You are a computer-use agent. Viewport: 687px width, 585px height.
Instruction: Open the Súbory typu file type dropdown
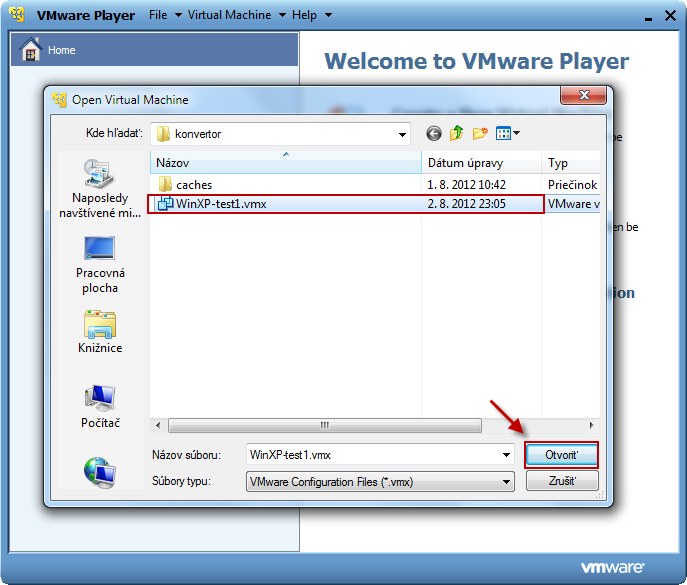pos(380,482)
